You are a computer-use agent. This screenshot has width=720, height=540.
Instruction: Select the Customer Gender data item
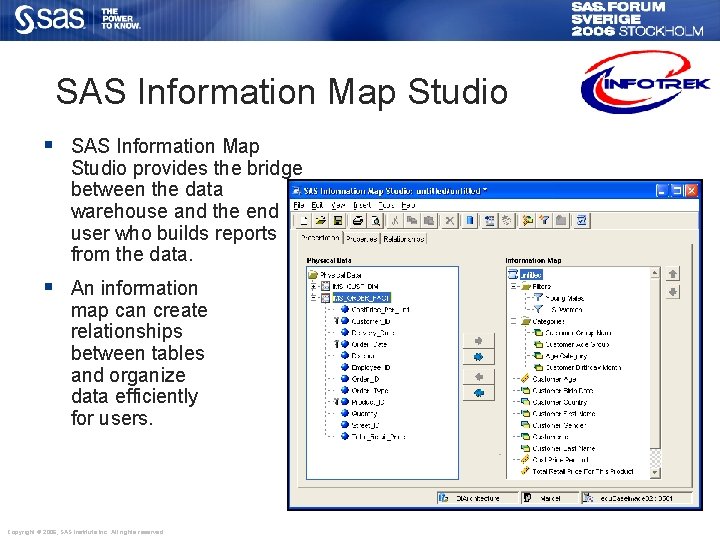pyautogui.click(x=553, y=425)
